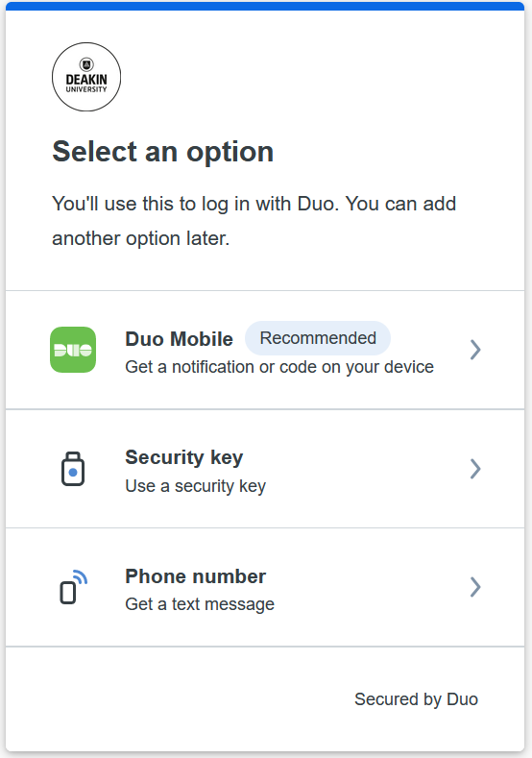Click the 'Get a text message' subtitle
Viewport: 532px width, 758px height.
point(200,604)
